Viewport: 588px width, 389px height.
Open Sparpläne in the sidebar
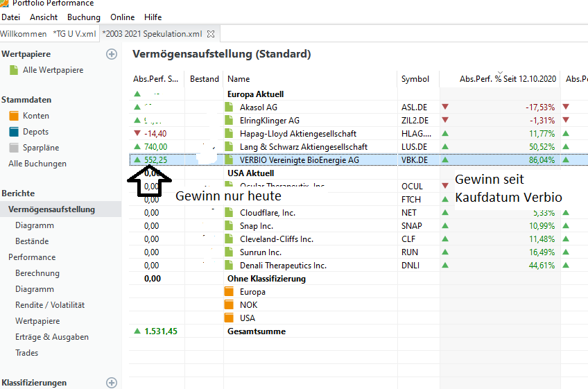[41, 148]
